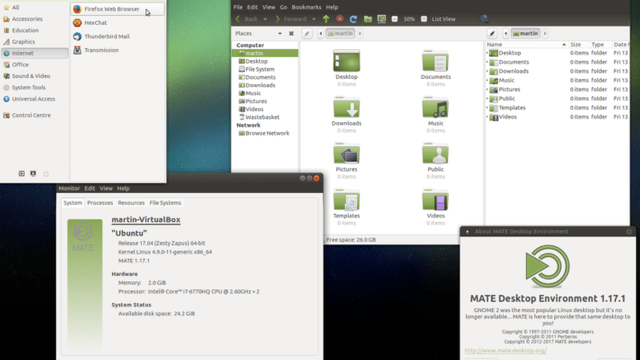
Task: Reload the current folder with the refresh icon
Action: click(x=353, y=19)
